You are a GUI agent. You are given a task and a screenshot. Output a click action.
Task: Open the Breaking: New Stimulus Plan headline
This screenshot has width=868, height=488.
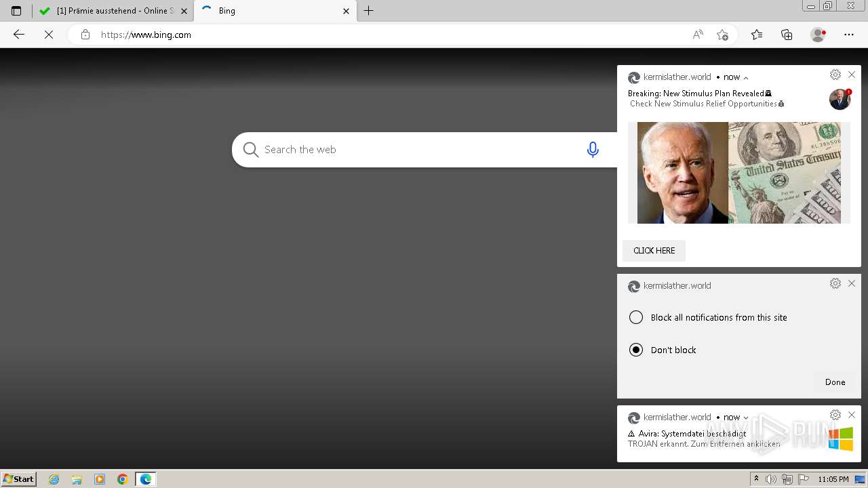pyautogui.click(x=699, y=94)
